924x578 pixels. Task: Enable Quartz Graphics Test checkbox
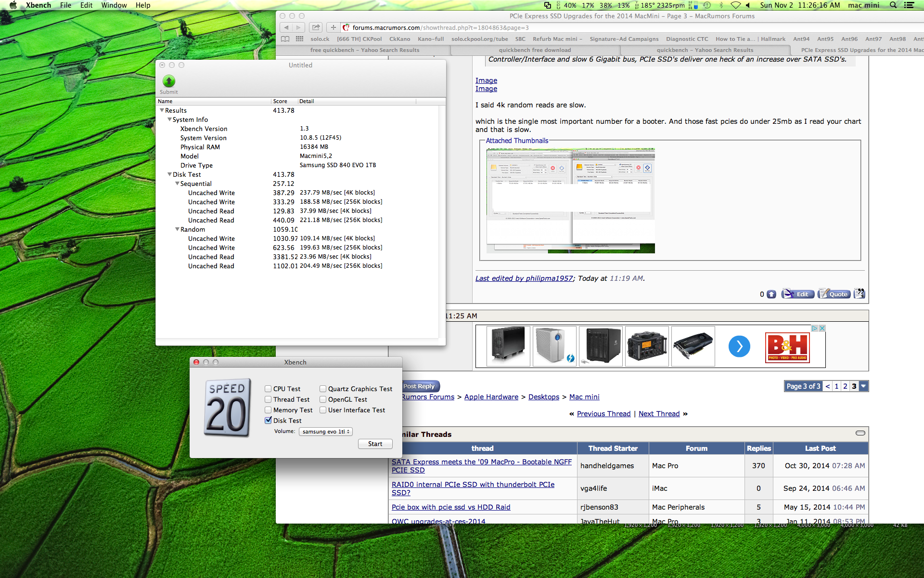point(323,389)
